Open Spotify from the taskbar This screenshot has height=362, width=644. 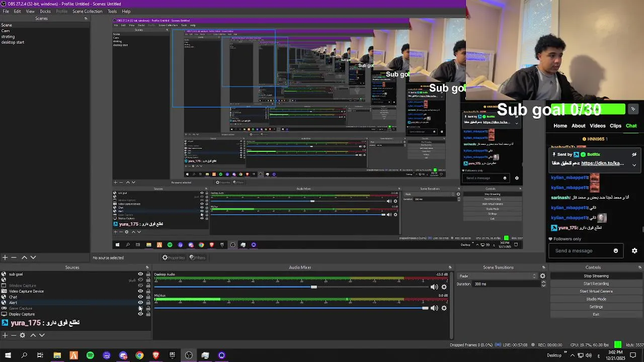click(90, 355)
